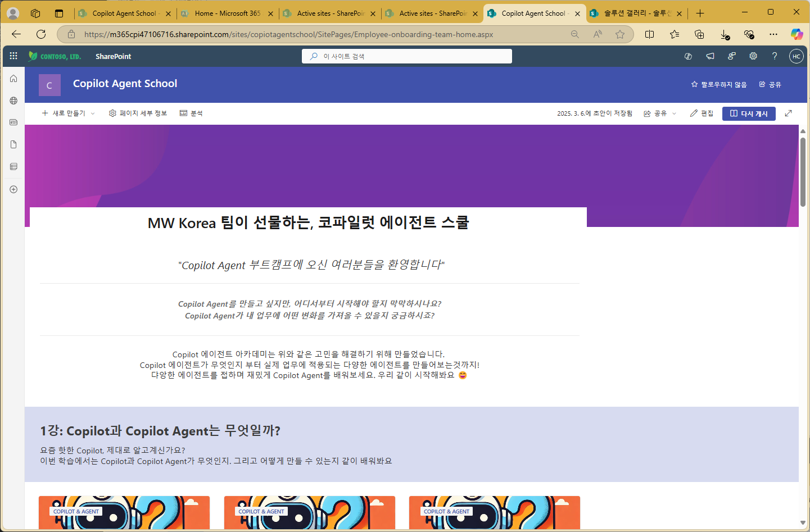Open the second Copilot & Agent card thumbnail
The image size is (810, 532).
pos(309,512)
